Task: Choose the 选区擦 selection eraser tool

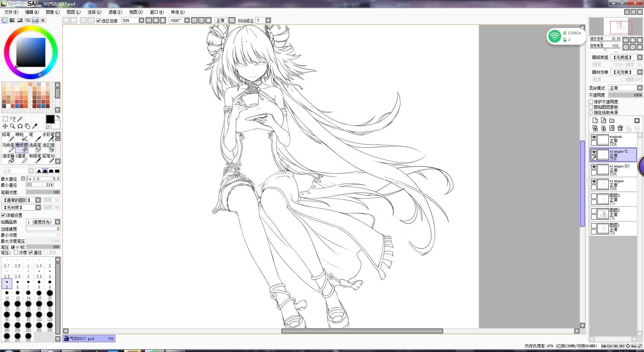Action: click(48, 147)
